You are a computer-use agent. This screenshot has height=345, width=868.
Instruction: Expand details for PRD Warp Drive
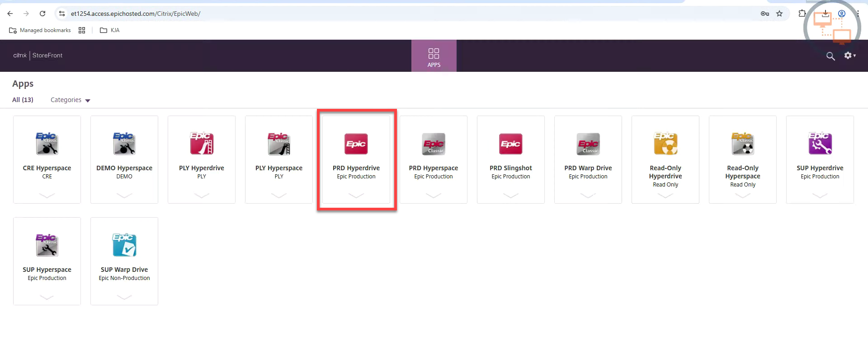pos(588,196)
